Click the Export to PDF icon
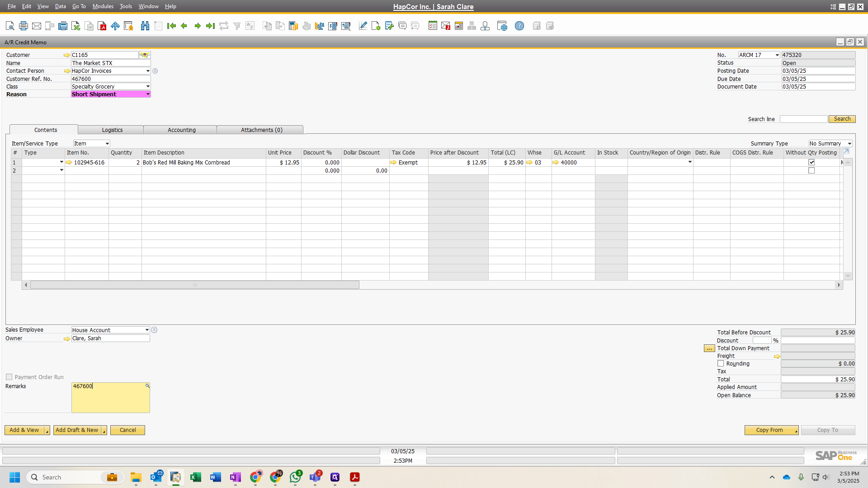 tap(103, 26)
